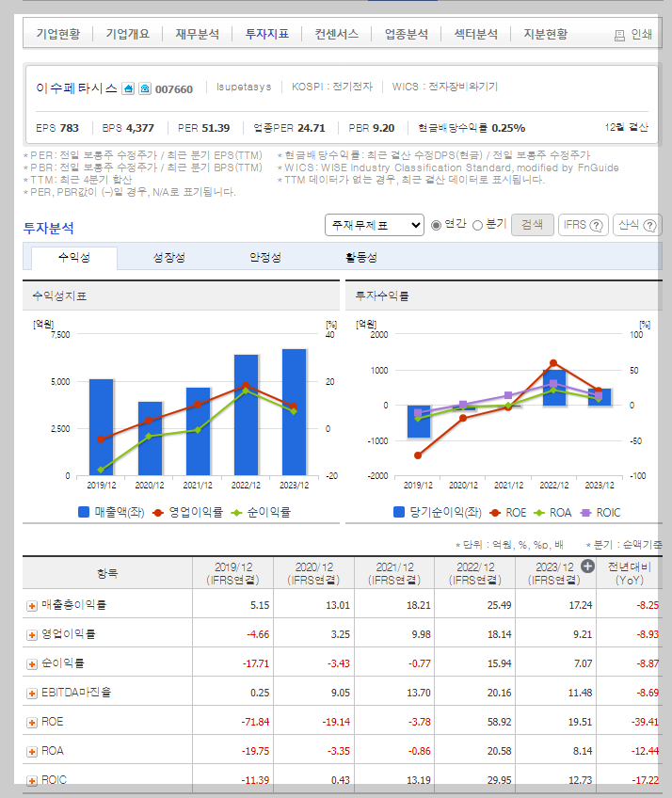Viewport: 672px width, 798px height.
Task: Click the 이수페타시스 company name
Action: tap(76, 88)
